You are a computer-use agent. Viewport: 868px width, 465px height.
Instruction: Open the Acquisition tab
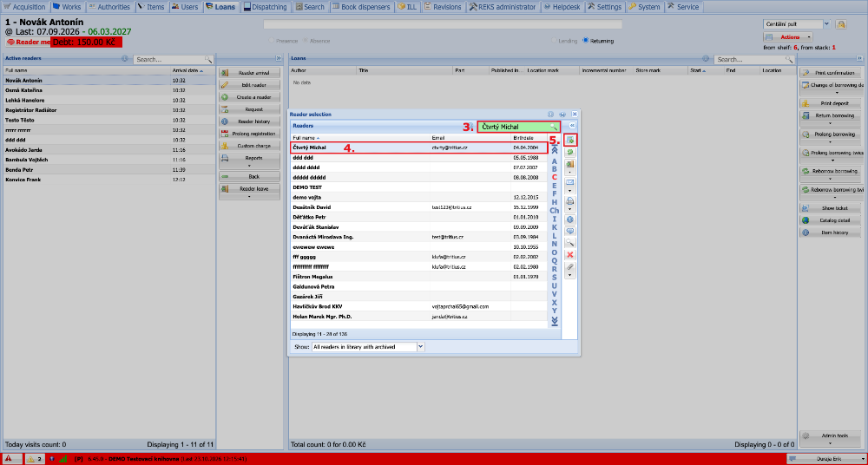pyautogui.click(x=24, y=7)
